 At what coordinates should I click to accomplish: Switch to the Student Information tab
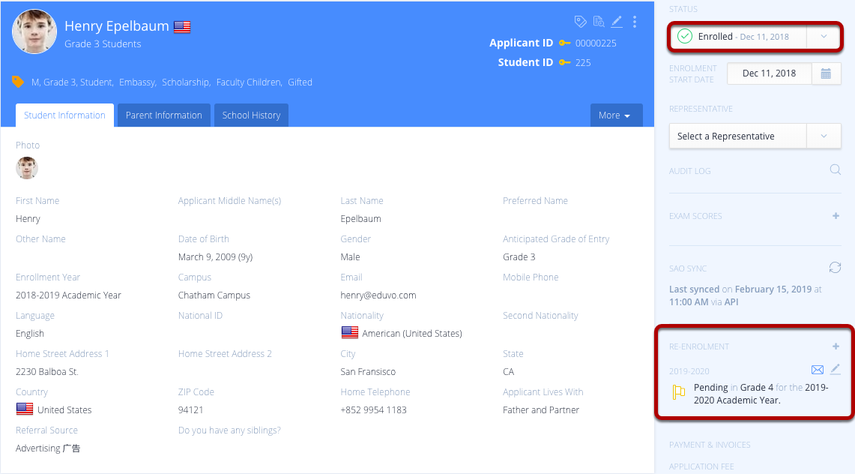(x=64, y=115)
